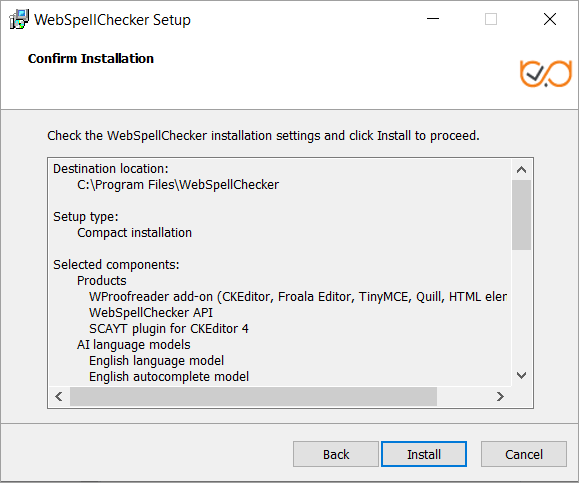Cancel the WebSpellChecker setup
The width and height of the screenshot is (579, 483).
click(524, 454)
